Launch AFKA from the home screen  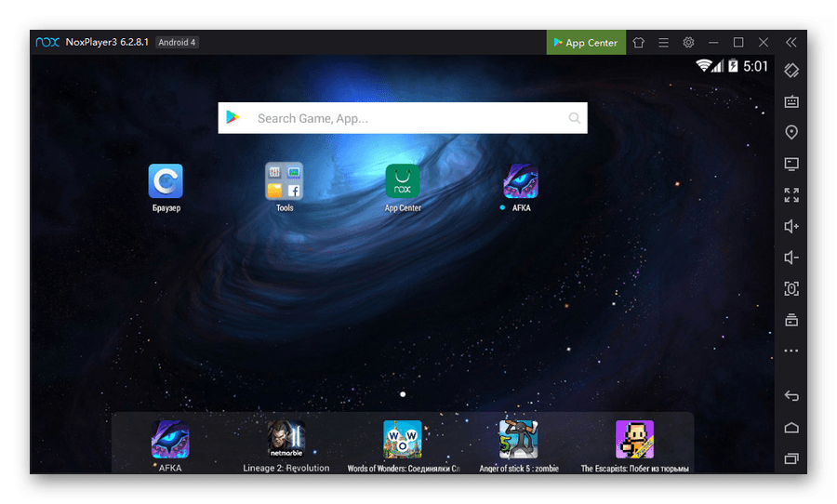pos(521,181)
